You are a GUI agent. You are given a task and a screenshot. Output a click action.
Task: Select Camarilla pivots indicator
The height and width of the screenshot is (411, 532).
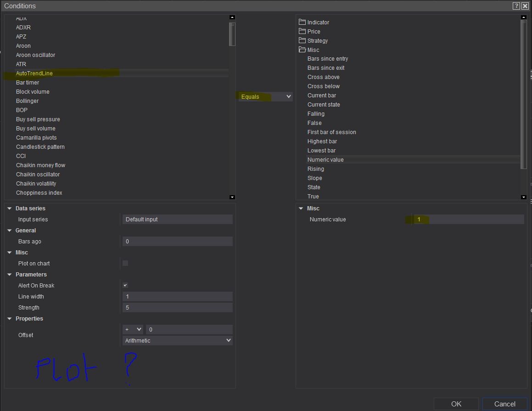coord(36,137)
